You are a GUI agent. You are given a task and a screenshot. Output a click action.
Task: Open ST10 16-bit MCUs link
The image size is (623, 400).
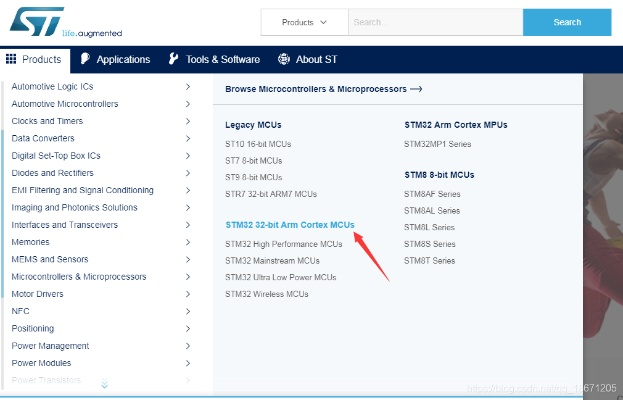tap(258, 144)
